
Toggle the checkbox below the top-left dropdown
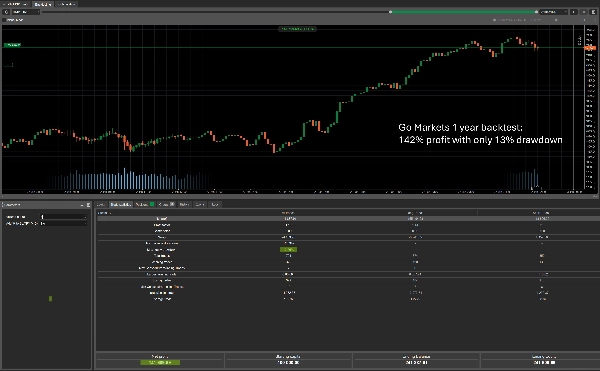[x=4, y=20]
